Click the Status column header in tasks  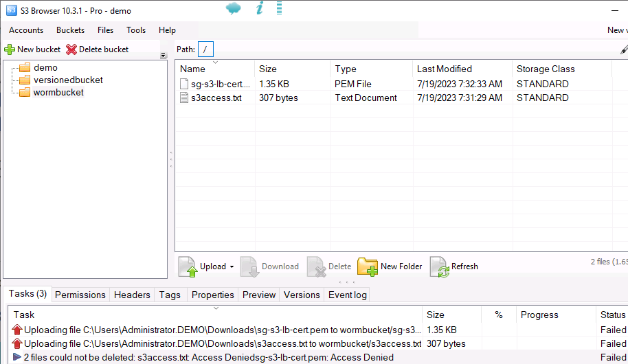click(x=612, y=315)
